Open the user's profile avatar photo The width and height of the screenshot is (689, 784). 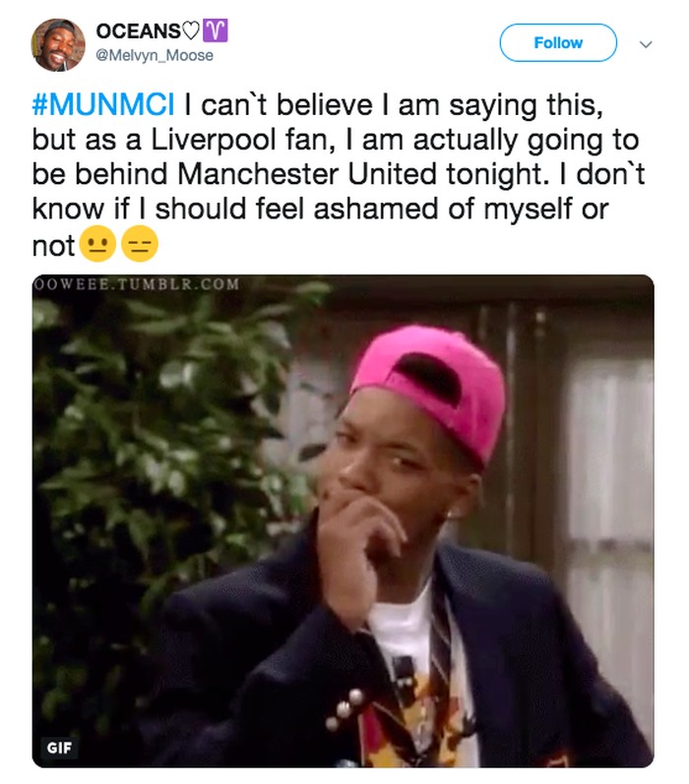coord(58,45)
